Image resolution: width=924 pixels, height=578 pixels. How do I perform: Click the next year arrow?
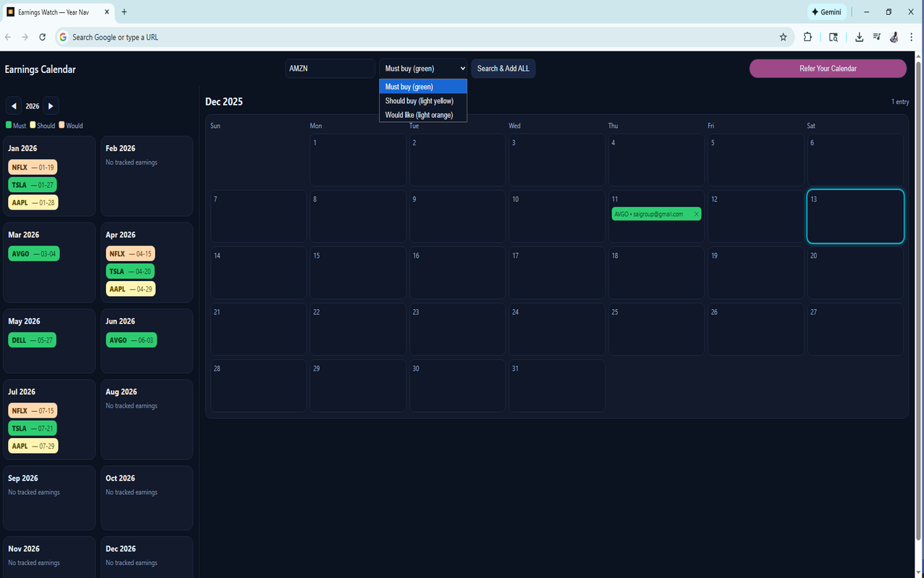51,105
